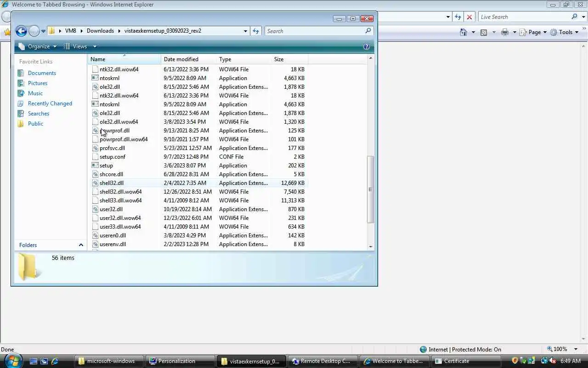The width and height of the screenshot is (588, 368).
Task: Sort by the Date modified column header
Action: 188,59
